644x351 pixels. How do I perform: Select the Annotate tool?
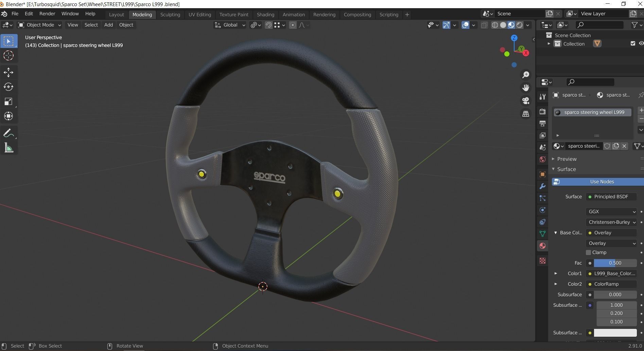pyautogui.click(x=8, y=133)
